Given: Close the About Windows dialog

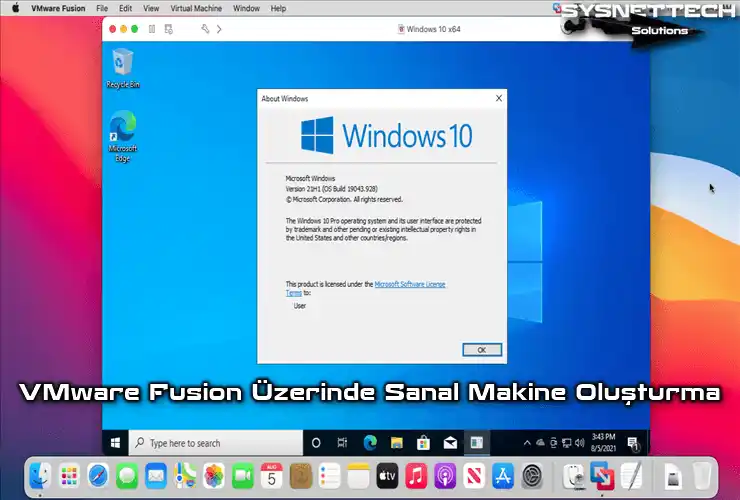Looking at the screenshot, I should tap(499, 98).
